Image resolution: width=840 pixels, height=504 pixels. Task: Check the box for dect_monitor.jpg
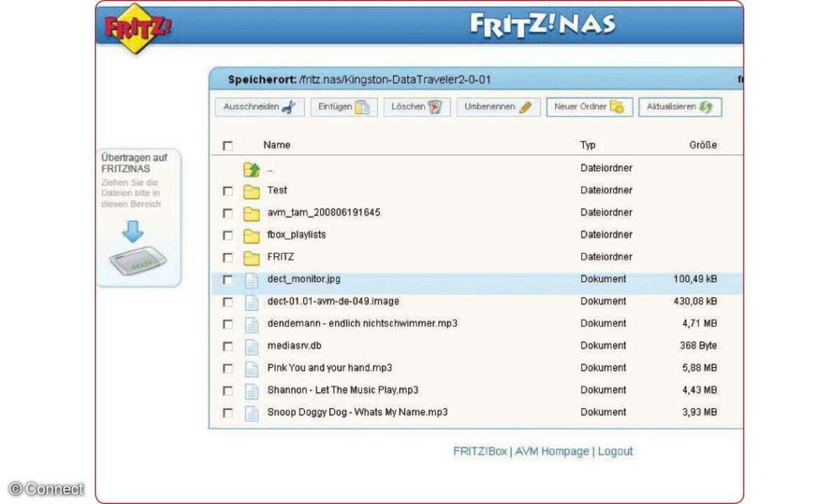227,279
